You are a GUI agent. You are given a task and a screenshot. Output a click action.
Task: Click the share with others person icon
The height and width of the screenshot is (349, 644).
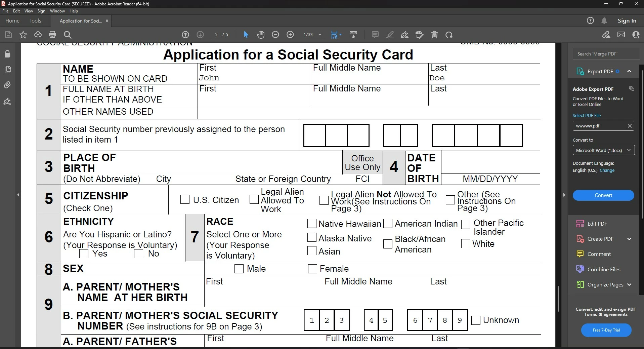point(636,35)
